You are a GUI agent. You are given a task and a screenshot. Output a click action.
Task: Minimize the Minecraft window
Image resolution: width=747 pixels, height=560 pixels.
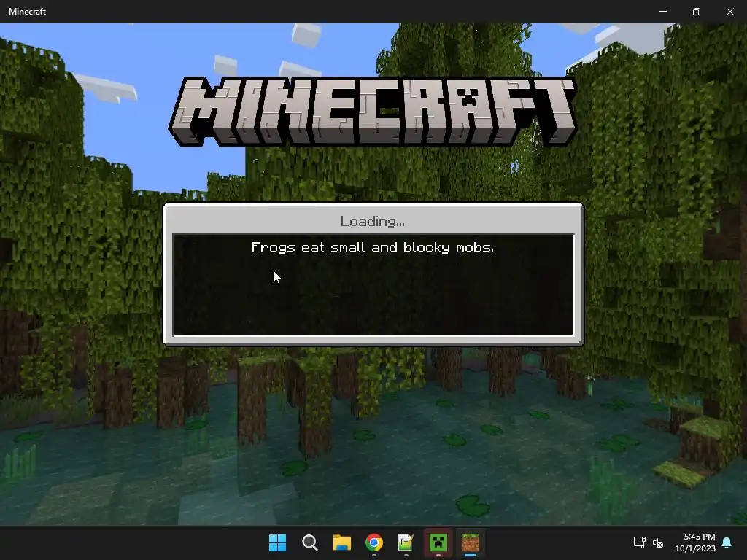(663, 12)
